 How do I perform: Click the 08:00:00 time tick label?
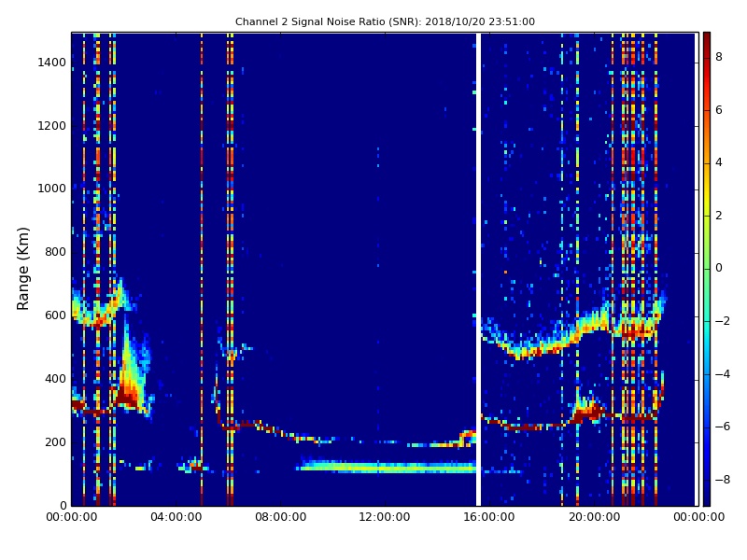pyautogui.click(x=281, y=517)
